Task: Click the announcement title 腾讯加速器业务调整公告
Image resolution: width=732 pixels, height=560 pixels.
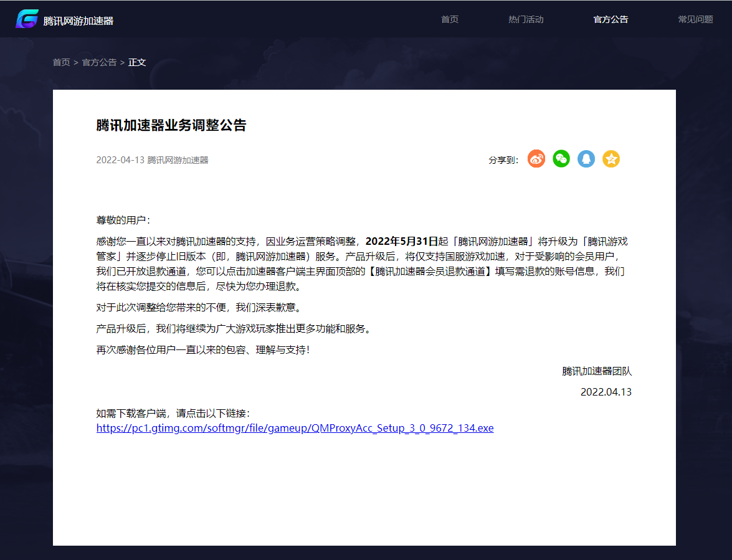Action: (x=172, y=125)
